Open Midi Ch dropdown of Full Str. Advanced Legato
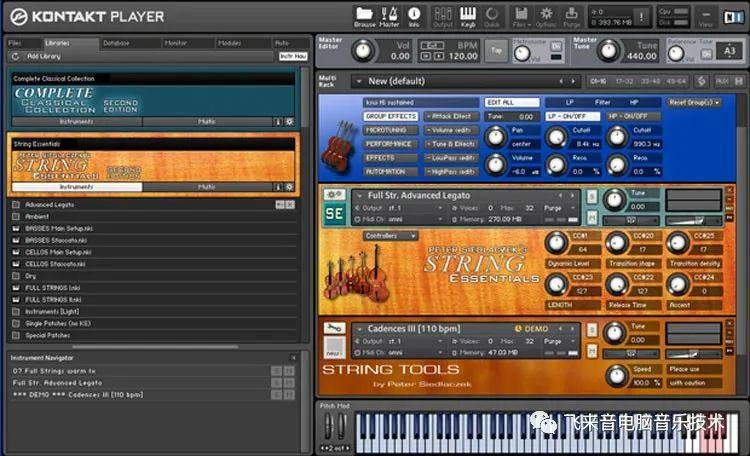This screenshot has height=456, width=750. coord(400,220)
